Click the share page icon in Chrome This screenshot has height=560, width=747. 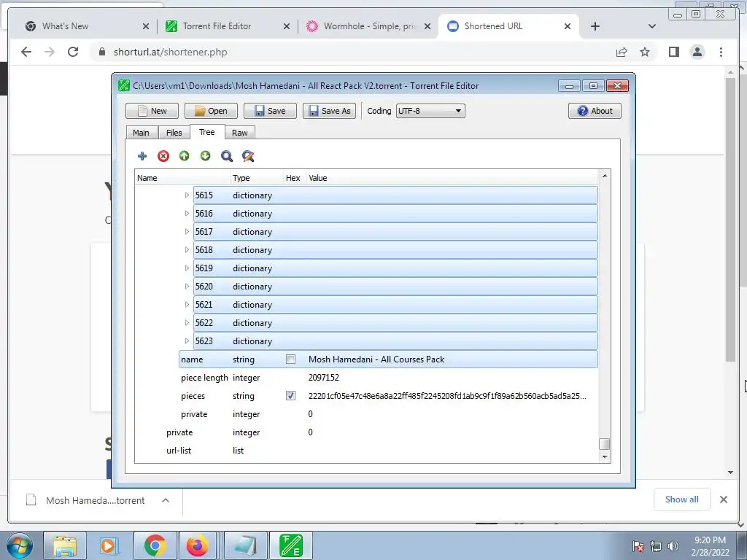coord(622,52)
